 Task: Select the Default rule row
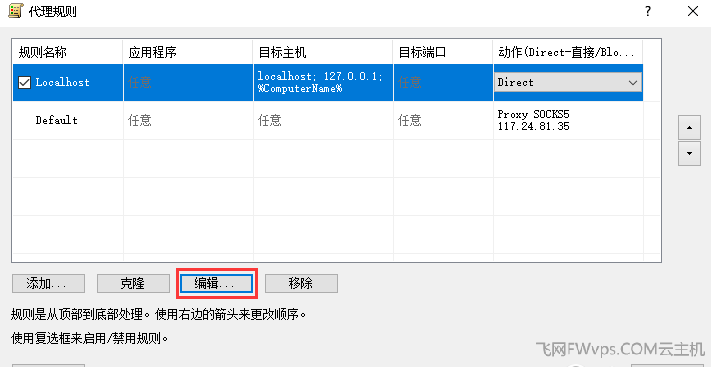(327, 120)
